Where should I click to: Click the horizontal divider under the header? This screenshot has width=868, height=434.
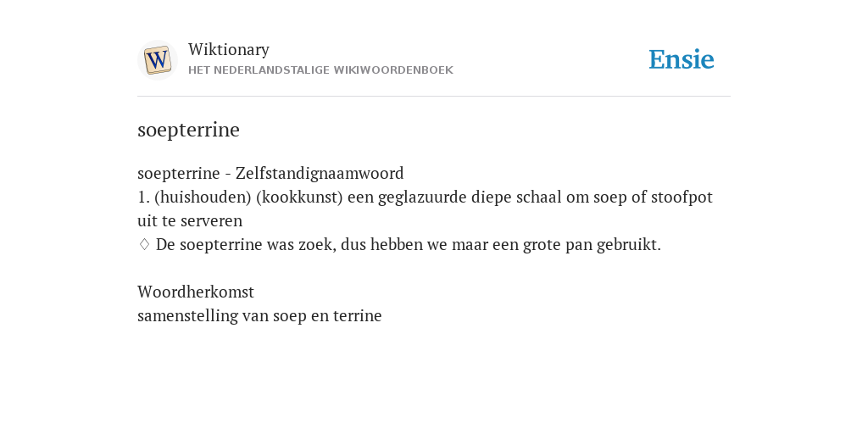pos(434,97)
